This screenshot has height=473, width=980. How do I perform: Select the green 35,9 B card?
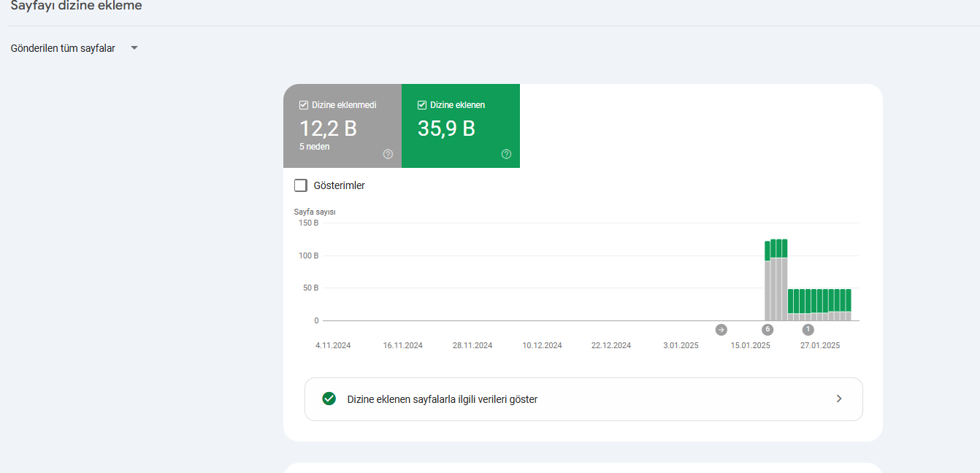point(461,126)
